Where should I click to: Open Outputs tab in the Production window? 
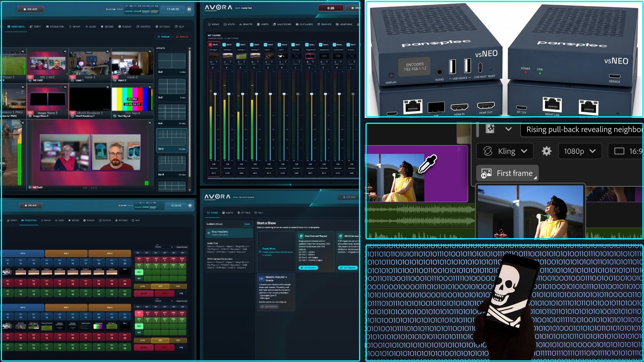[x=105, y=220]
